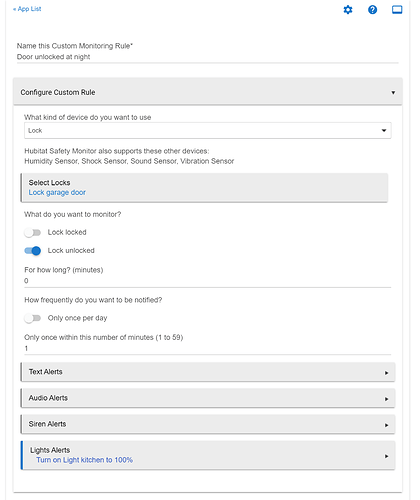Disable the Lock unlocked switch
420x500 pixels.
32,251
